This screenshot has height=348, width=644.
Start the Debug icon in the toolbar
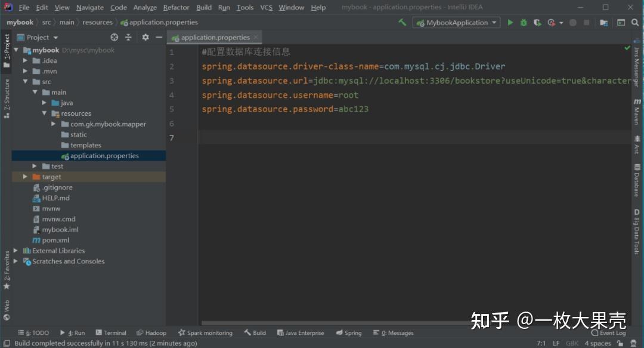click(524, 22)
